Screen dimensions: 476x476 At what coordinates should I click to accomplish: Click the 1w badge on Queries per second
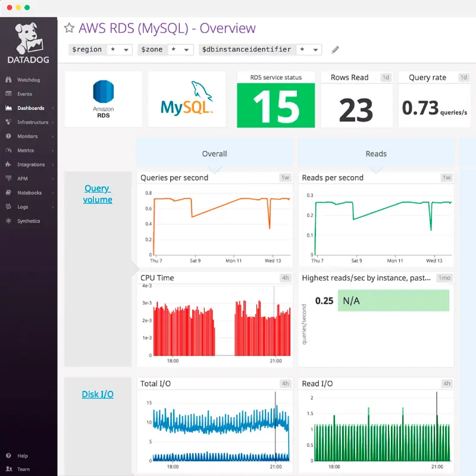pos(285,177)
